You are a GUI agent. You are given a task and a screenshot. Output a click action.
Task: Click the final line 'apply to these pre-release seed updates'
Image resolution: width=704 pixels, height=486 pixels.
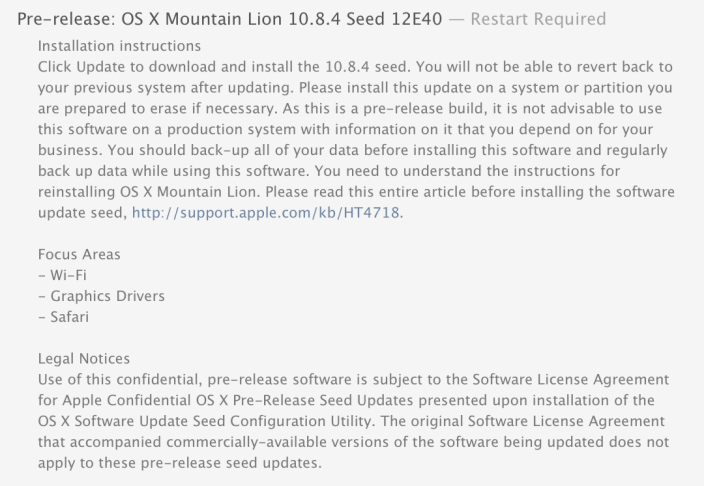(180, 463)
